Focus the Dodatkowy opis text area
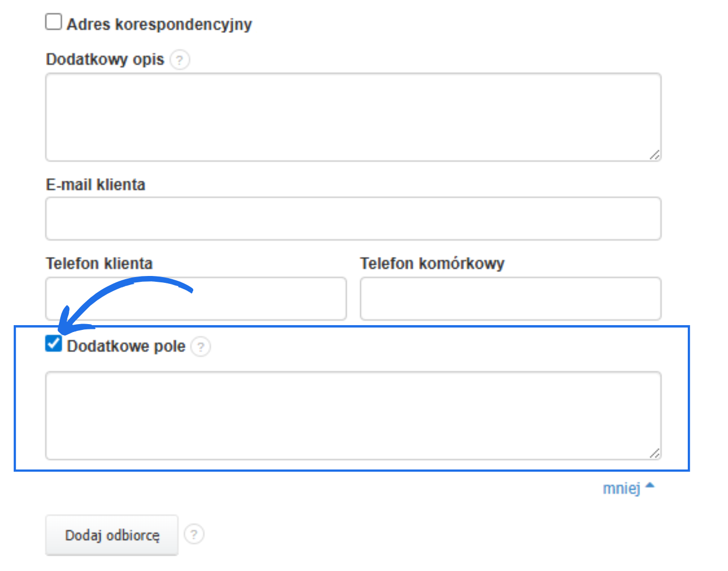 (353, 117)
